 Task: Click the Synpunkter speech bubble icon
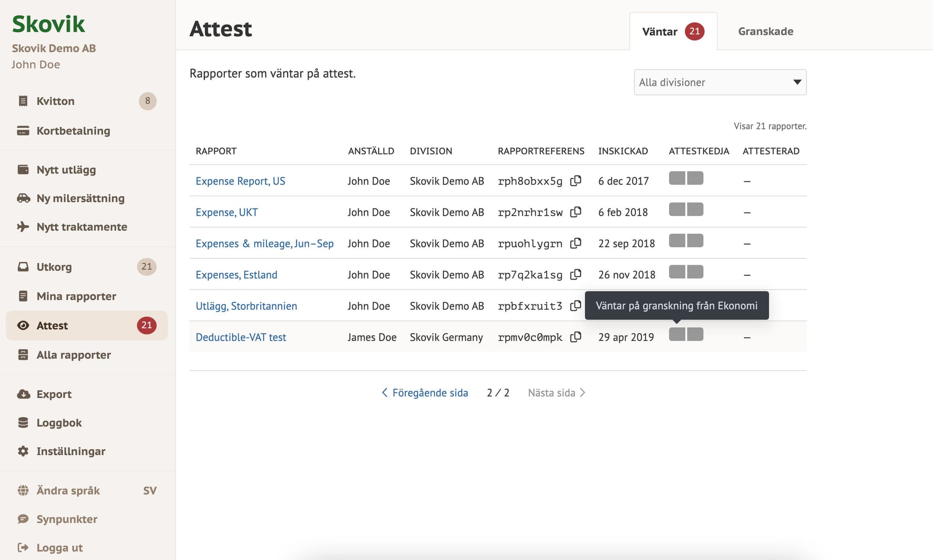(x=23, y=519)
